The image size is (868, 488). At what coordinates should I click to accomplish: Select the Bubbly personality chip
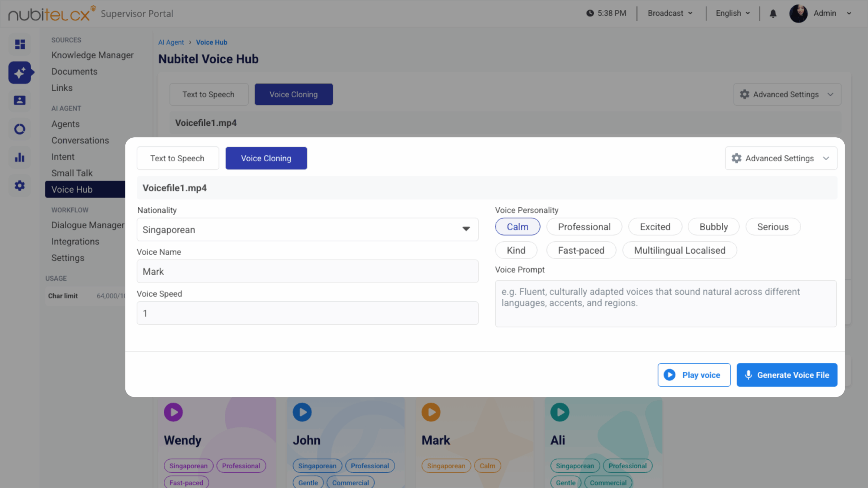(x=714, y=227)
